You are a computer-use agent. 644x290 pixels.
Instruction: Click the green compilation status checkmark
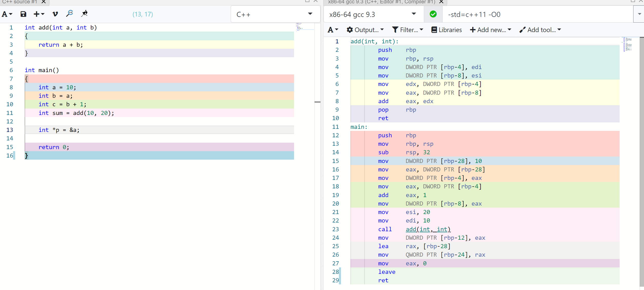coord(433,14)
